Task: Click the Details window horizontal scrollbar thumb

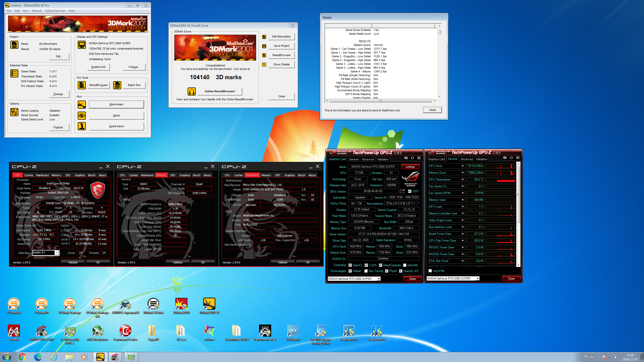Action: (381, 101)
